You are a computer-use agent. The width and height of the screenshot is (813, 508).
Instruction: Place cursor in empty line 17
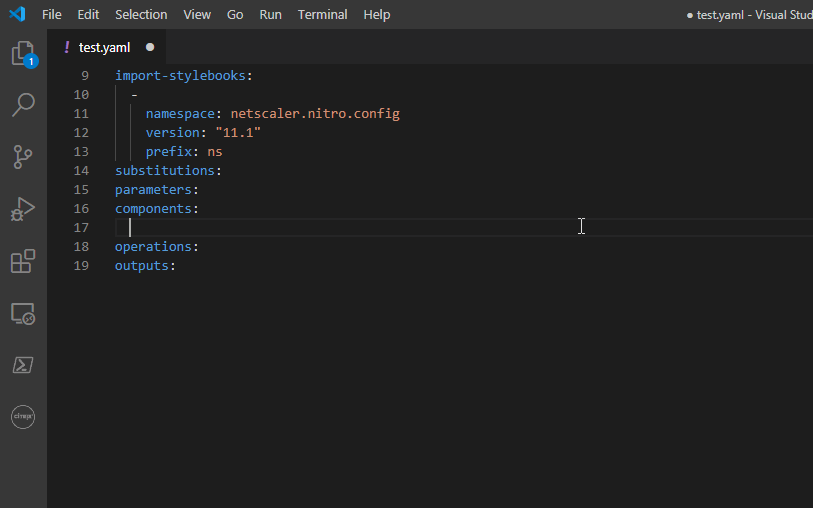click(464, 228)
